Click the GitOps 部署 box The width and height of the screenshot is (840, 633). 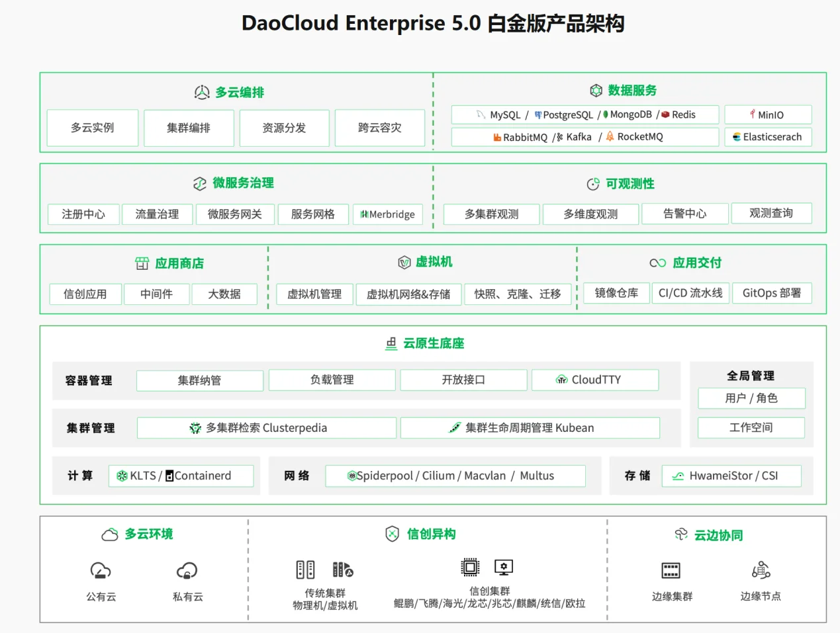(772, 293)
